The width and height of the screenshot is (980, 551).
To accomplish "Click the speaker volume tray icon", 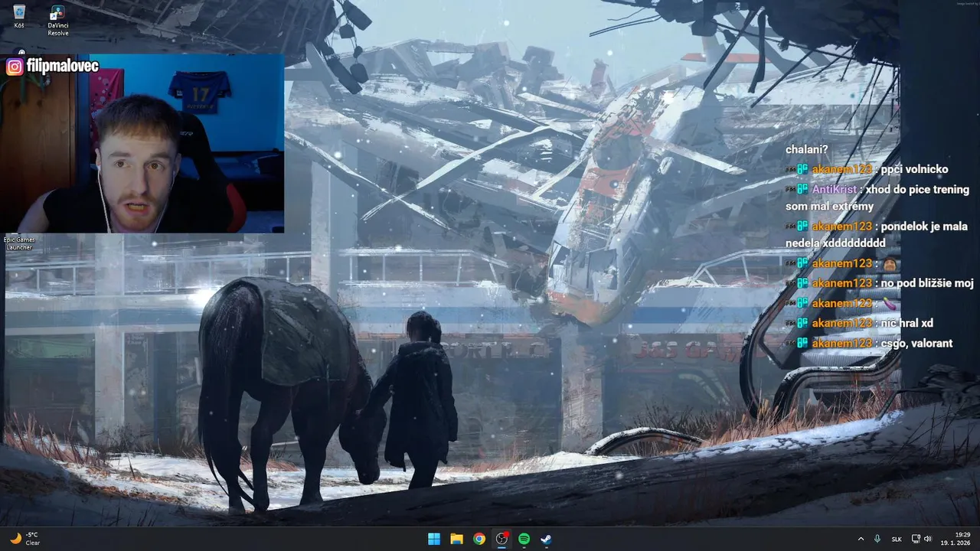I will point(928,539).
